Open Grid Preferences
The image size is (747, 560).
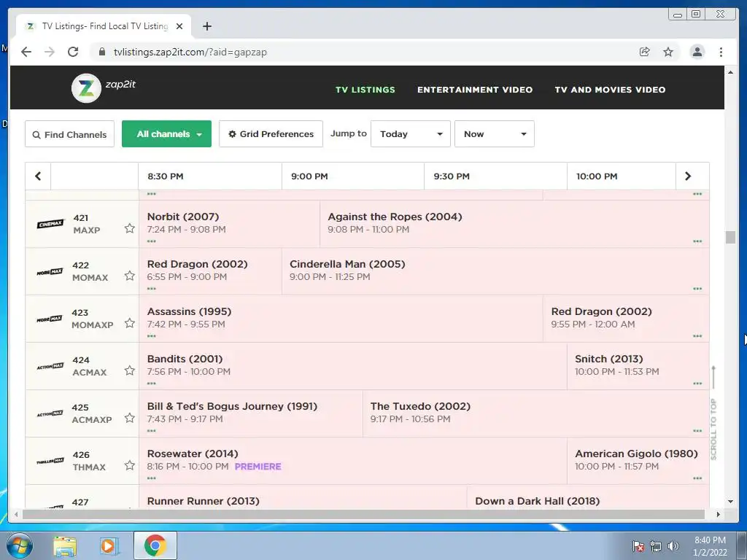(271, 134)
